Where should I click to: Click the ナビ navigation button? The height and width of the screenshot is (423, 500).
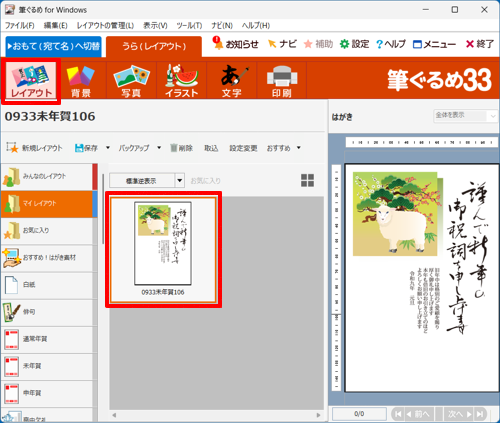(x=282, y=44)
